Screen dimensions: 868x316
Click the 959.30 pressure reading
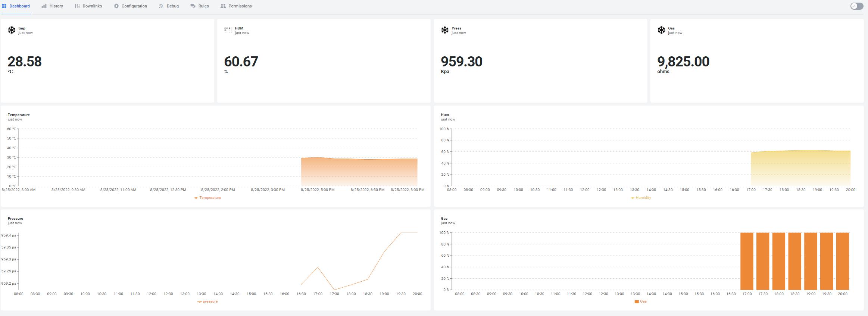coord(462,62)
